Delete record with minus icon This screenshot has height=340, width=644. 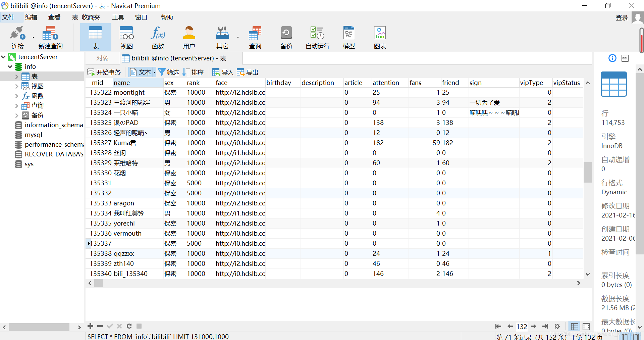pos(100,326)
